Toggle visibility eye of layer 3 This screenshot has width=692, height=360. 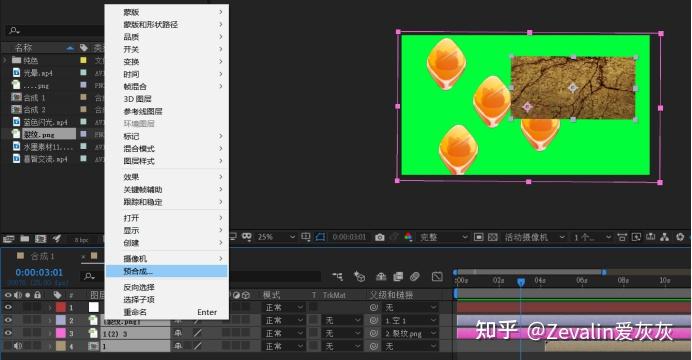pyautogui.click(x=8, y=333)
